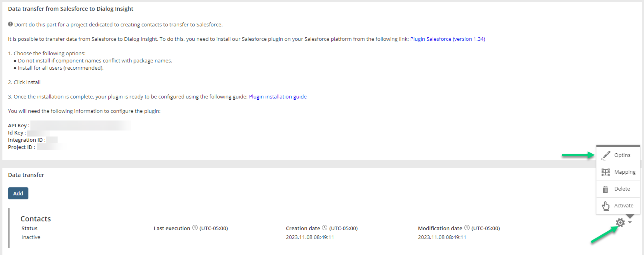Click the clock icon beside Creation date
Screen dimensions: 644x255
pos(324,228)
